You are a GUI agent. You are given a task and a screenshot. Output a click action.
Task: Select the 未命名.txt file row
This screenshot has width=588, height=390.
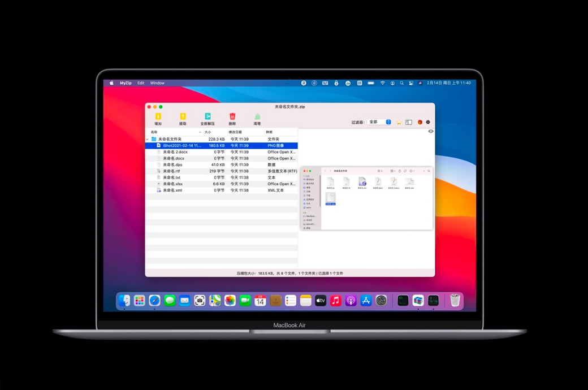click(x=221, y=177)
